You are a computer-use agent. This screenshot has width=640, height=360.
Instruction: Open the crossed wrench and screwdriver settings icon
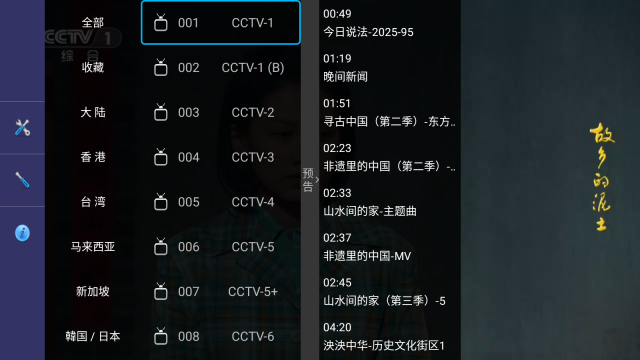click(x=22, y=128)
